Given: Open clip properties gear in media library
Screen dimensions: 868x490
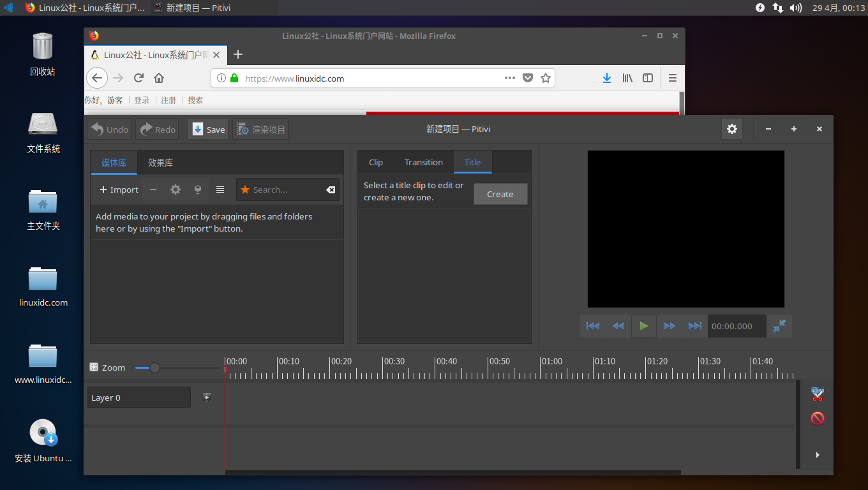Looking at the screenshot, I should tap(176, 189).
